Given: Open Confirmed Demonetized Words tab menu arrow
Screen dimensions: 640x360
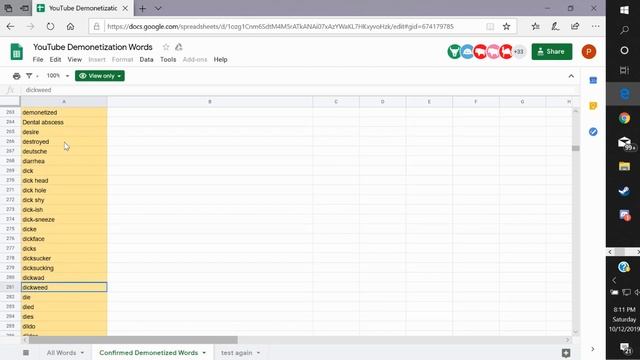Looking at the screenshot, I should click(204, 353).
